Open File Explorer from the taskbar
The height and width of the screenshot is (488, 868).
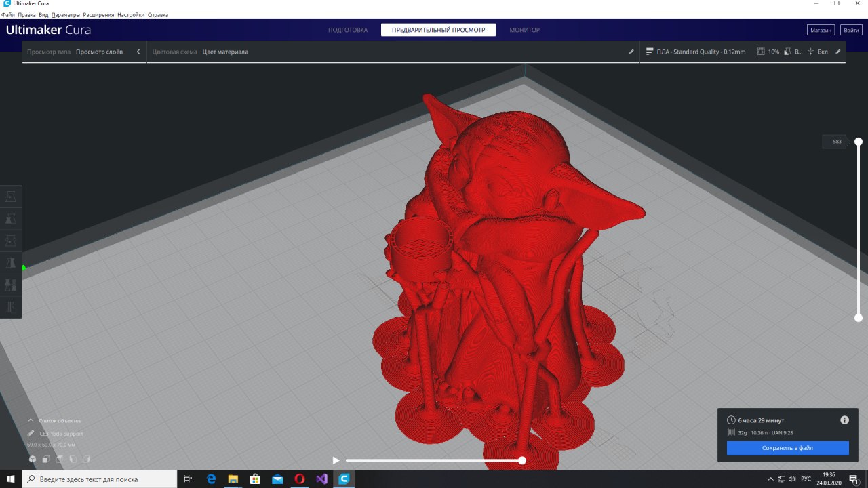(233, 479)
